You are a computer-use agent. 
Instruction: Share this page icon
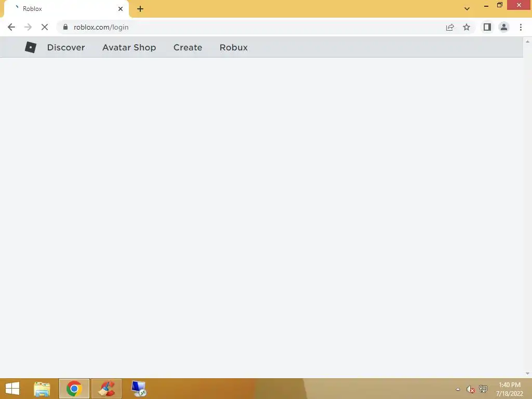click(x=450, y=27)
